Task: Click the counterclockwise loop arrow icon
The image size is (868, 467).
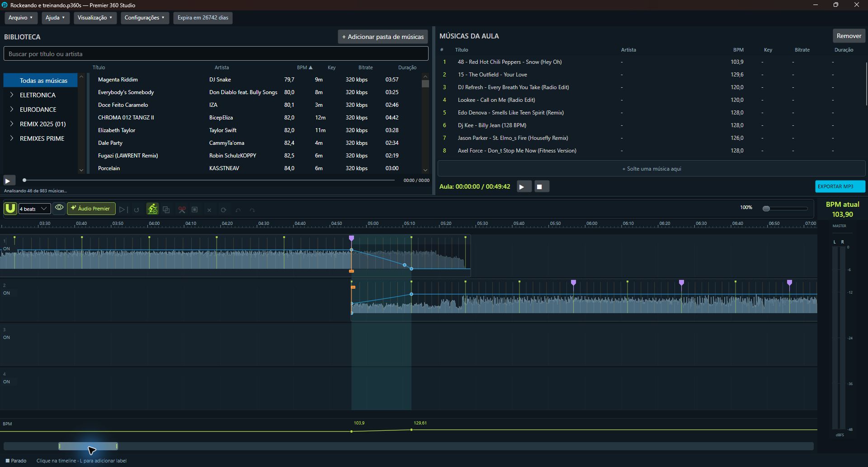Action: pyautogui.click(x=137, y=210)
